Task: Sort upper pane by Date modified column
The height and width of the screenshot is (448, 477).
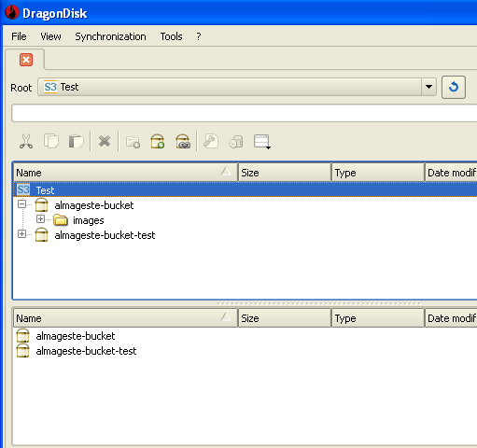Action: (x=451, y=173)
